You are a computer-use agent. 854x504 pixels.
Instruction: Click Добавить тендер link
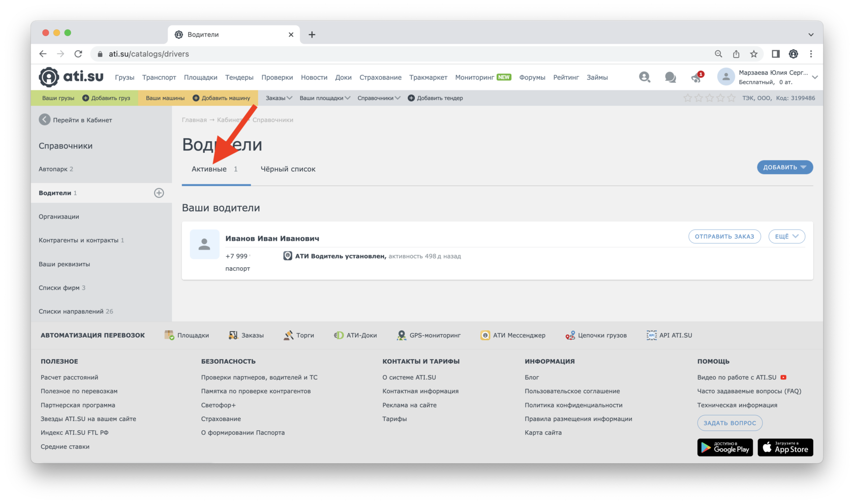(x=435, y=98)
